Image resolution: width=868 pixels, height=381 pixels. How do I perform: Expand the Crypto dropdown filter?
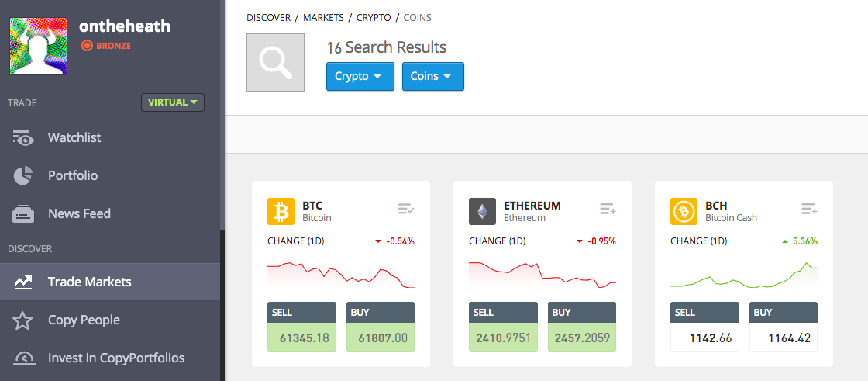(x=360, y=77)
